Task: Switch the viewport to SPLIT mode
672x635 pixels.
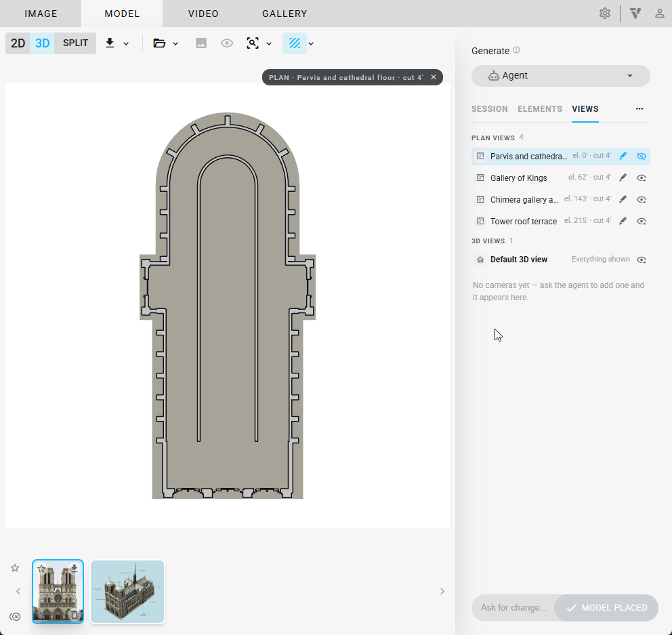Action: pyautogui.click(x=75, y=43)
